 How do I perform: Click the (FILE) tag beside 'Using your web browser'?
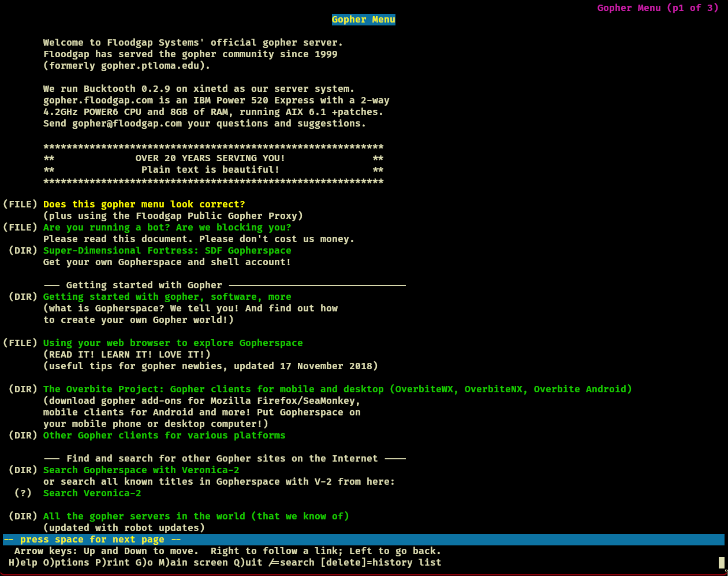point(20,343)
